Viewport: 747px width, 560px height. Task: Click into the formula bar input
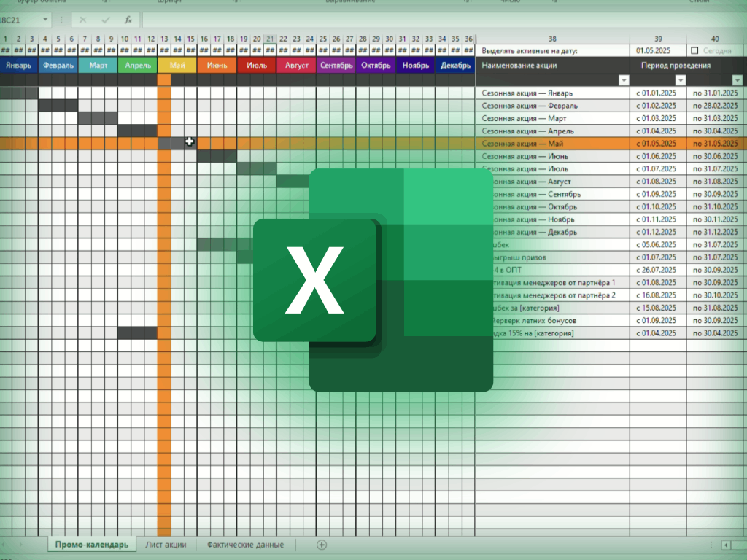[443, 20]
